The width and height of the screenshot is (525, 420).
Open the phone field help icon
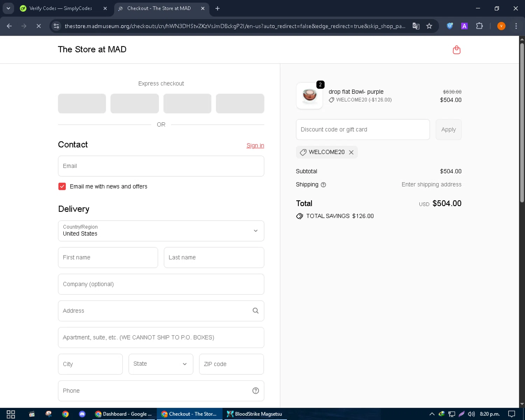point(255,391)
